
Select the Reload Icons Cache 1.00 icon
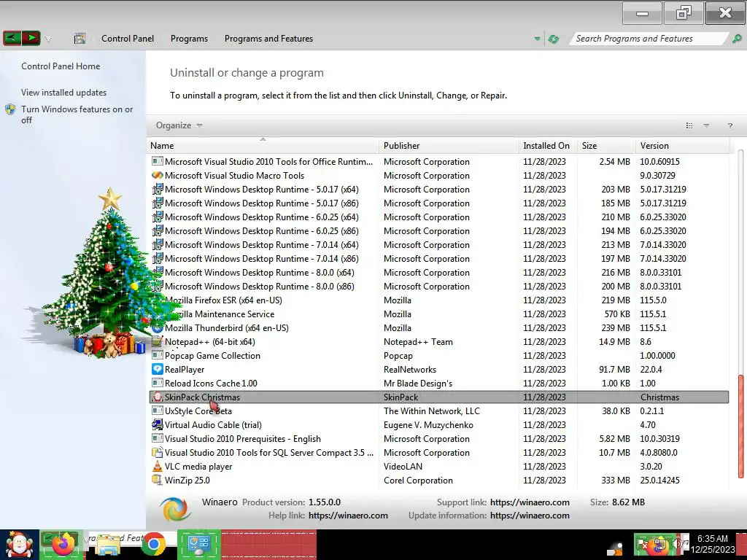click(158, 383)
